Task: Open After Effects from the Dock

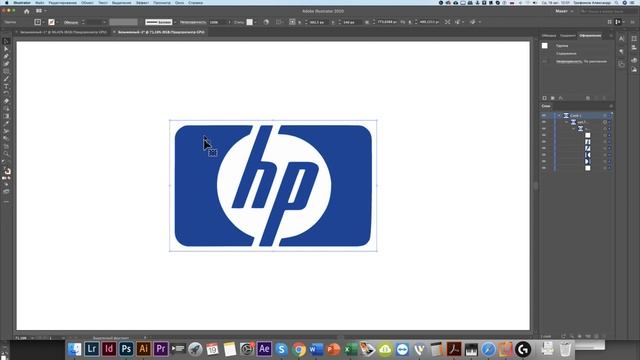Action: (264, 349)
